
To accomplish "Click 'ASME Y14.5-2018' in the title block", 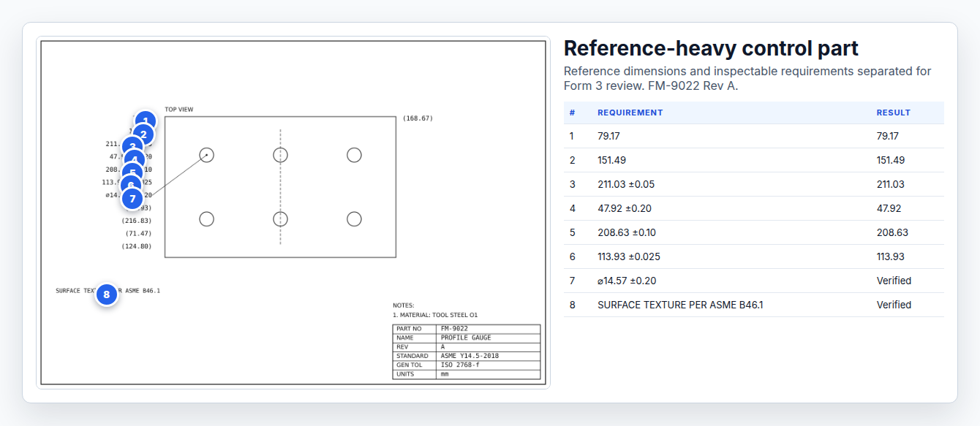I will [470, 356].
